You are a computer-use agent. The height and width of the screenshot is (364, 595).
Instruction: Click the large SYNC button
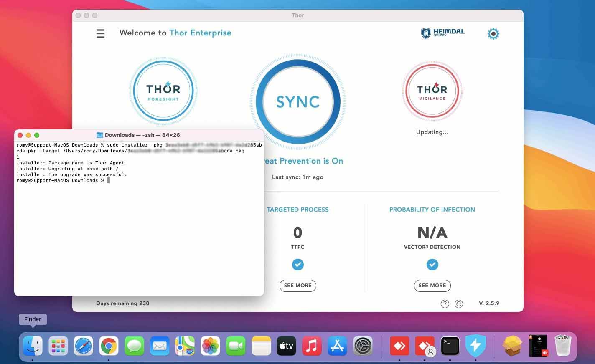[x=298, y=101]
